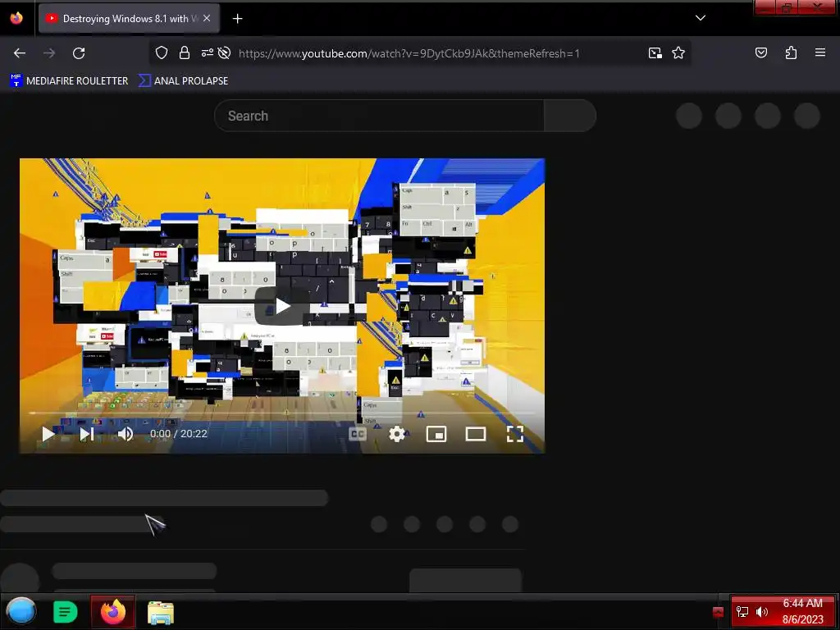Switch to theater mode
Image resolution: width=840 pixels, height=630 pixels.
coord(476,434)
